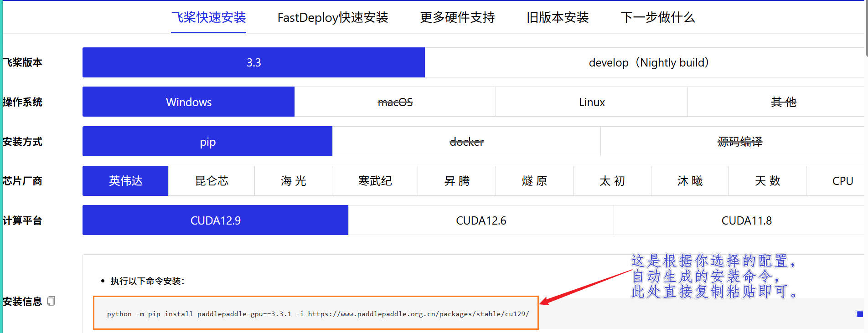This screenshot has width=868, height=333.
Task: Select 太初 chip vendor
Action: coord(612,181)
